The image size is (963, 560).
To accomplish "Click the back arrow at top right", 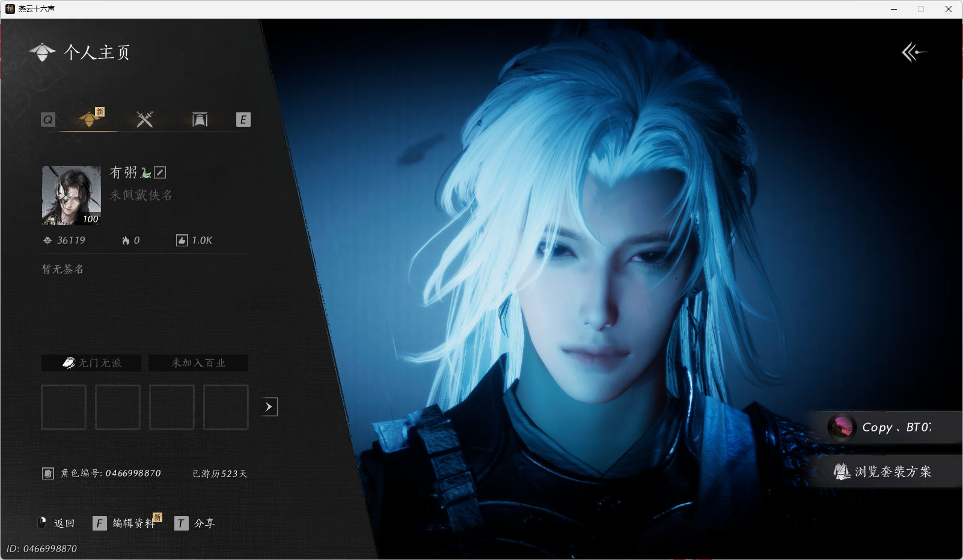I will click(914, 52).
